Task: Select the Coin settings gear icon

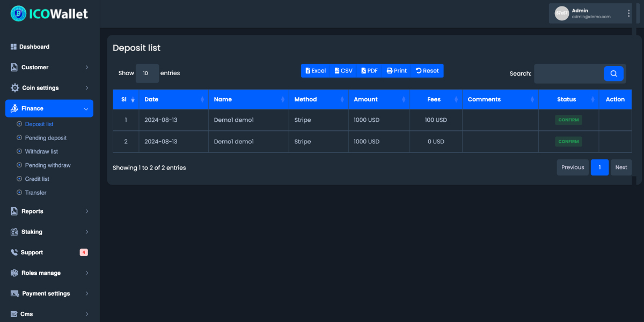Action: tap(14, 87)
